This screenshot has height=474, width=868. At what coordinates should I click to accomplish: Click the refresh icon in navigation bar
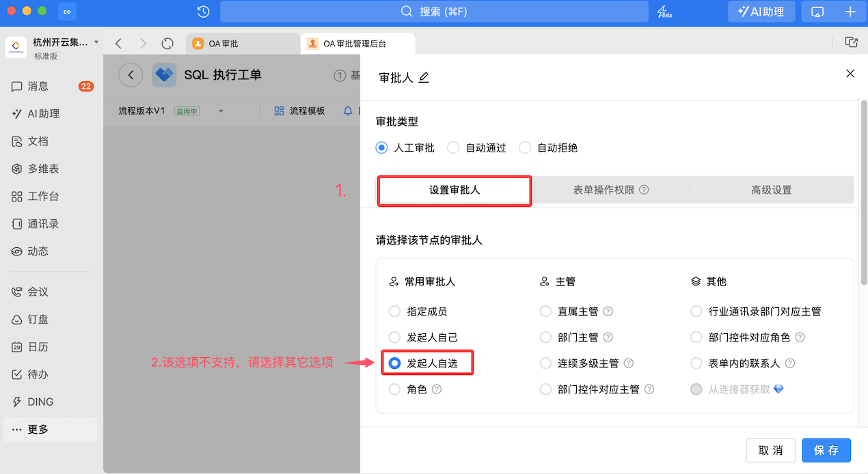click(x=167, y=44)
